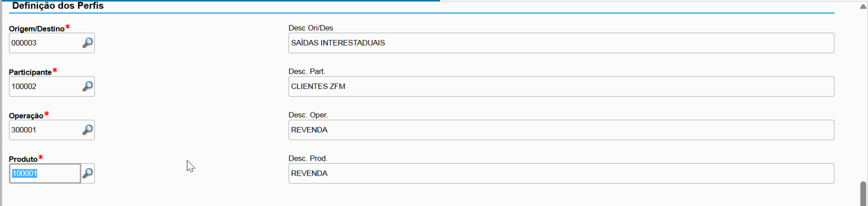Screen dimensions: 868x206
Task: Click the SAÍDAS INTERESTADUAIS description field
Action: (x=561, y=43)
